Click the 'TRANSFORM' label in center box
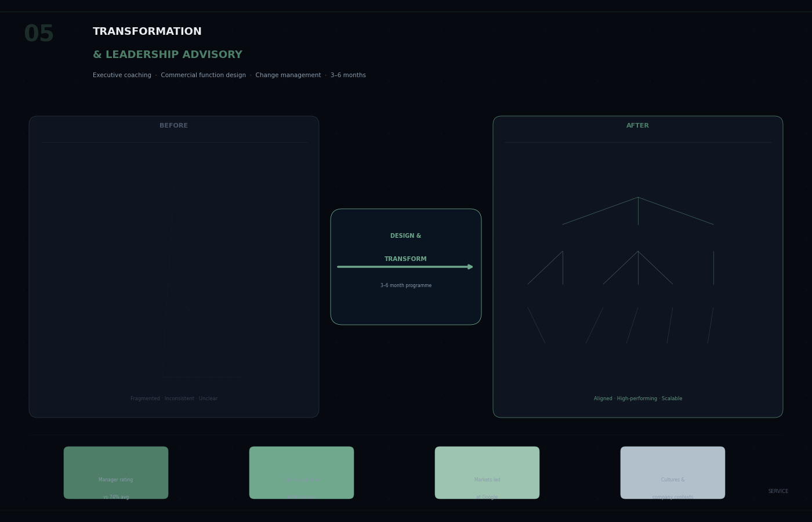 pos(405,259)
